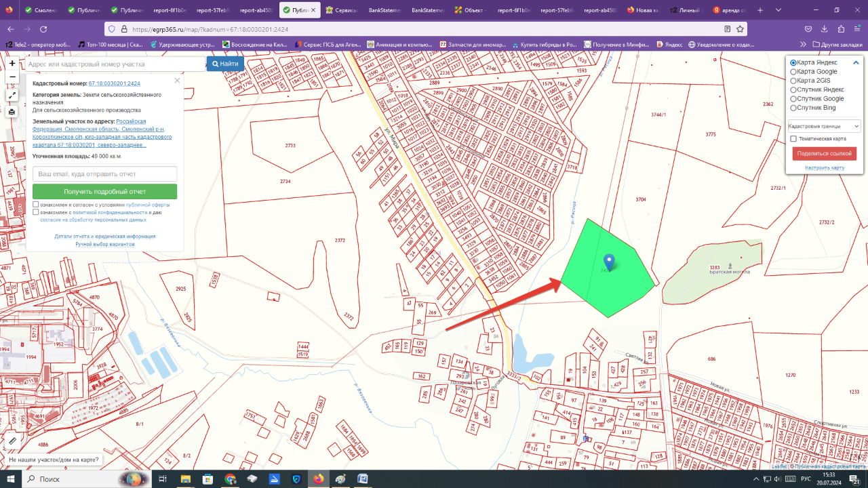The width and height of the screenshot is (868, 488).
Task: Click the Найти search button
Action: pyautogui.click(x=225, y=64)
